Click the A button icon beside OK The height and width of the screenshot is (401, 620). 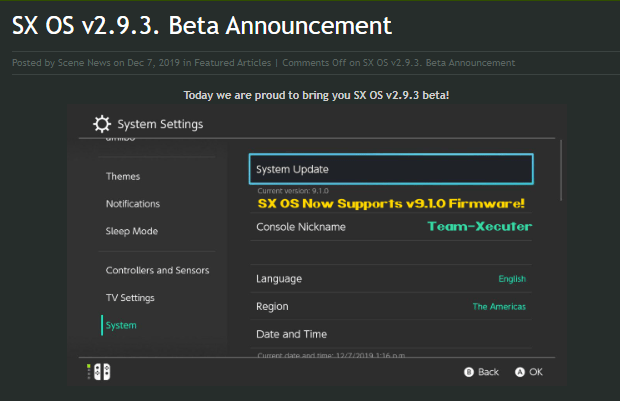tap(520, 372)
